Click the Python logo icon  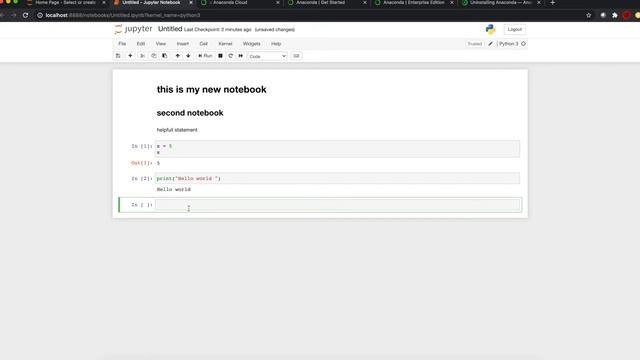pyautogui.click(x=491, y=29)
